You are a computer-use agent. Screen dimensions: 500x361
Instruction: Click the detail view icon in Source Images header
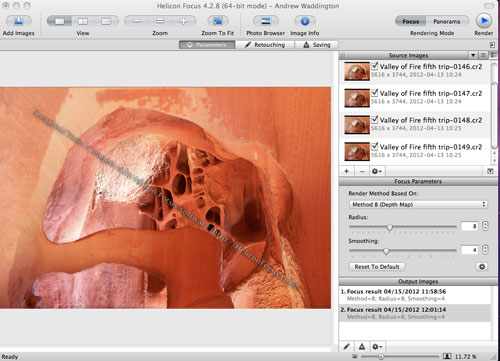493,55
